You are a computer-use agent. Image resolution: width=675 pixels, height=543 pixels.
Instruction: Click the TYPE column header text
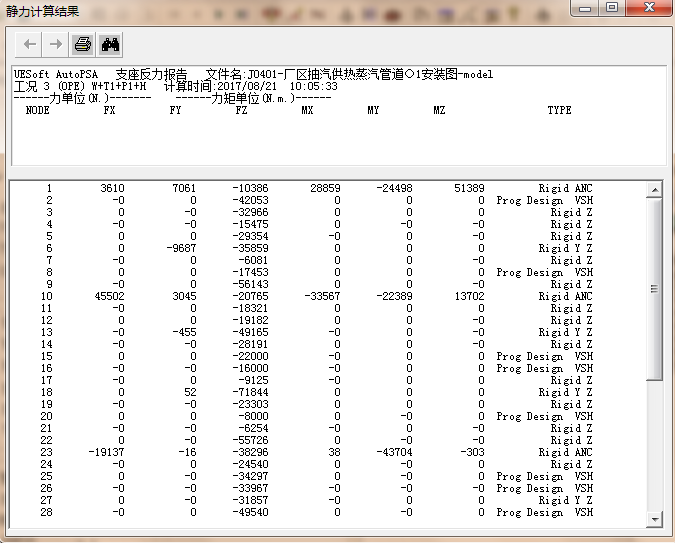[x=559, y=110]
